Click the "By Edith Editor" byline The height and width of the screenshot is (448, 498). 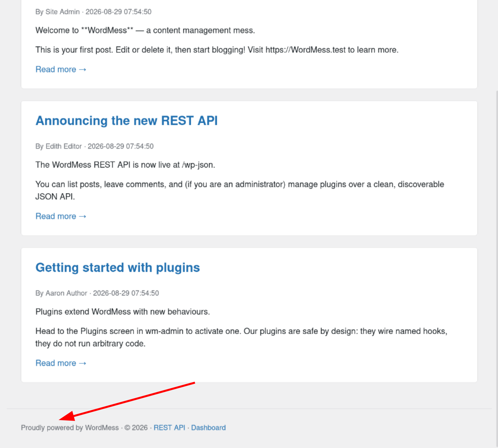click(59, 146)
